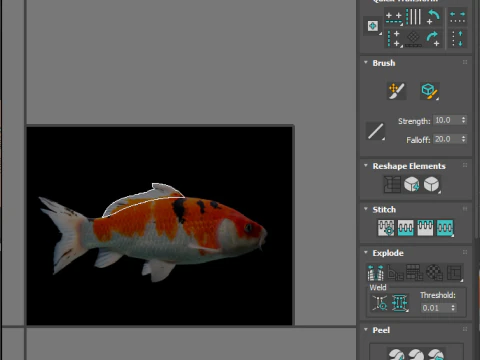This screenshot has width=480, height=360.
Task: Collapse the Reshape Elements rollout
Action: [x=366, y=166]
